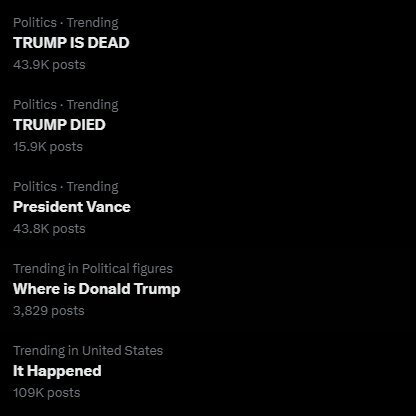Image resolution: width=416 pixels, height=416 pixels.
Task: Click the Trending in Political figures label
Action: click(93, 269)
